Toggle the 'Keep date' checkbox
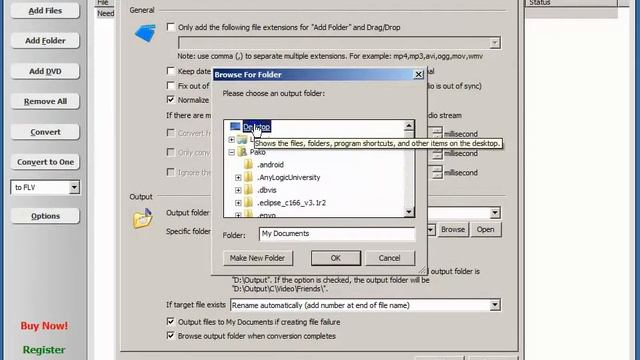Screen dimensions: 640x360 tap(171, 71)
